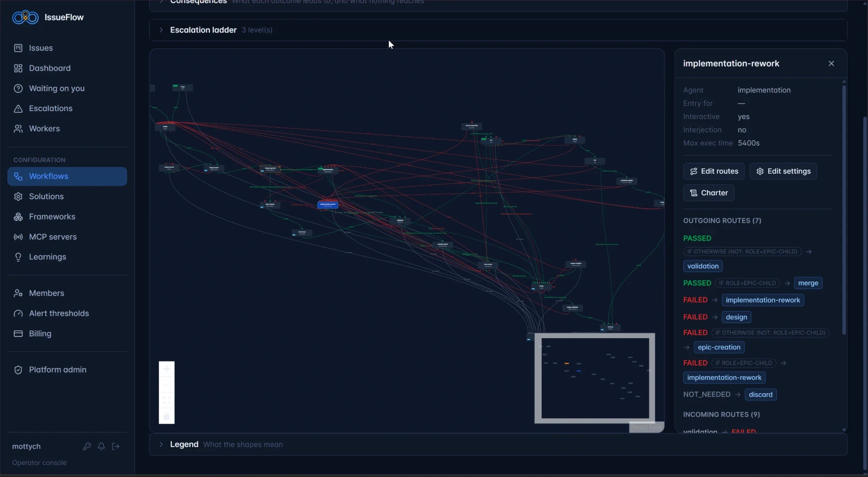This screenshot has width=868, height=477.
Task: Open notifications bell icon
Action: pos(101,447)
